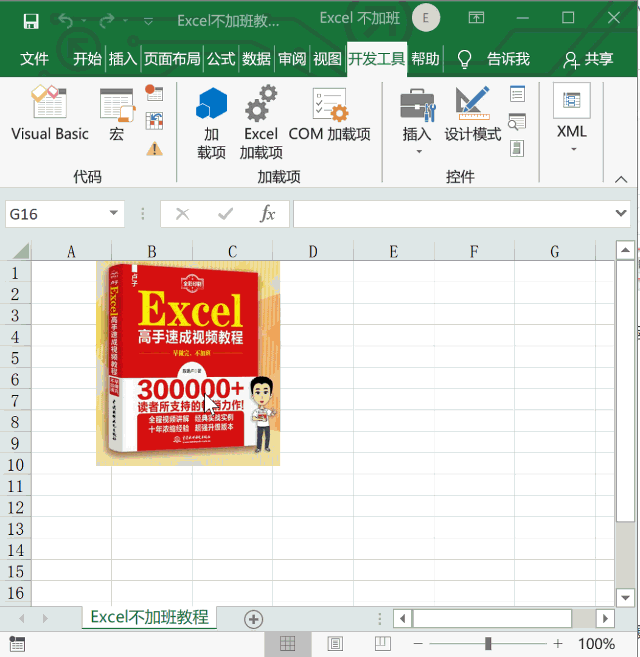640x657 pixels.
Task: Select row 12 header
Action: pos(16,508)
